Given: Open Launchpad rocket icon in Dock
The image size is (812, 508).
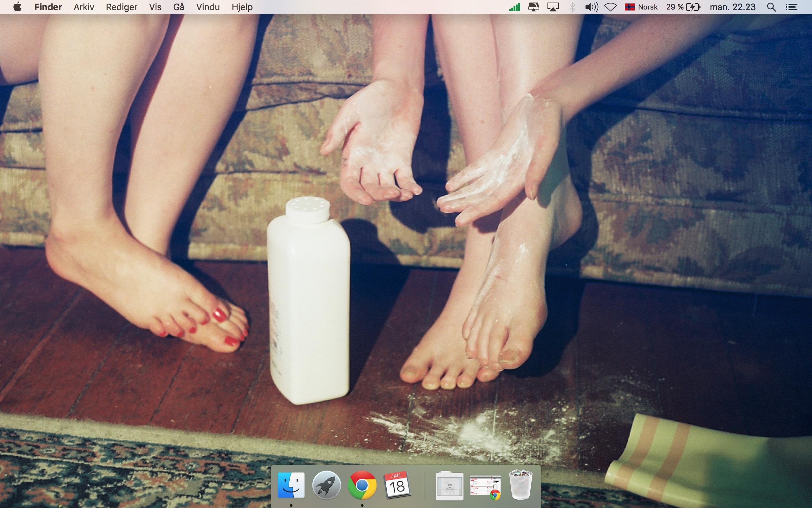Looking at the screenshot, I should (326, 485).
